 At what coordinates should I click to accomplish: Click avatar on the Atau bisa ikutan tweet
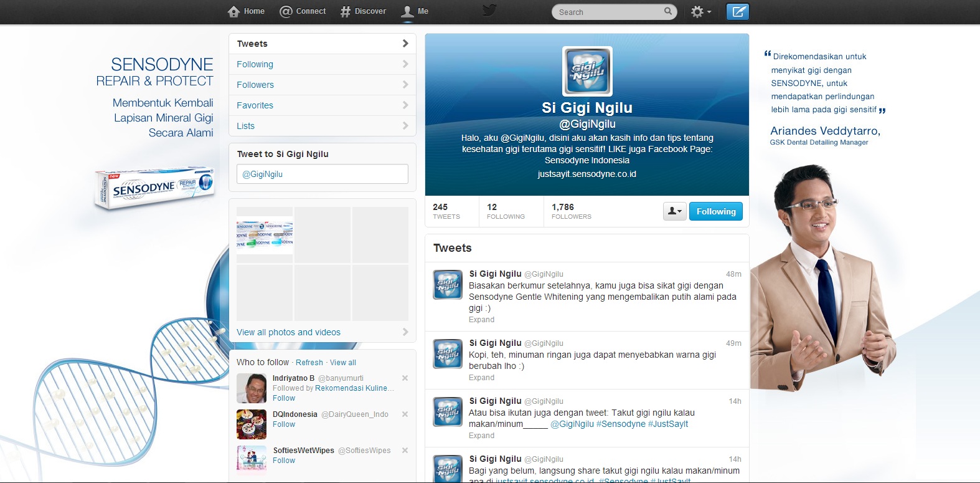click(x=448, y=412)
